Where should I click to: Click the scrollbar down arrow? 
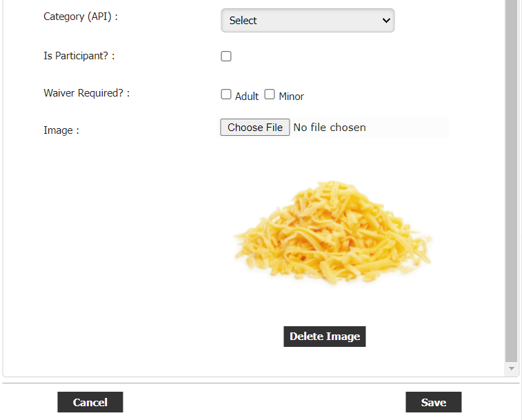click(511, 370)
